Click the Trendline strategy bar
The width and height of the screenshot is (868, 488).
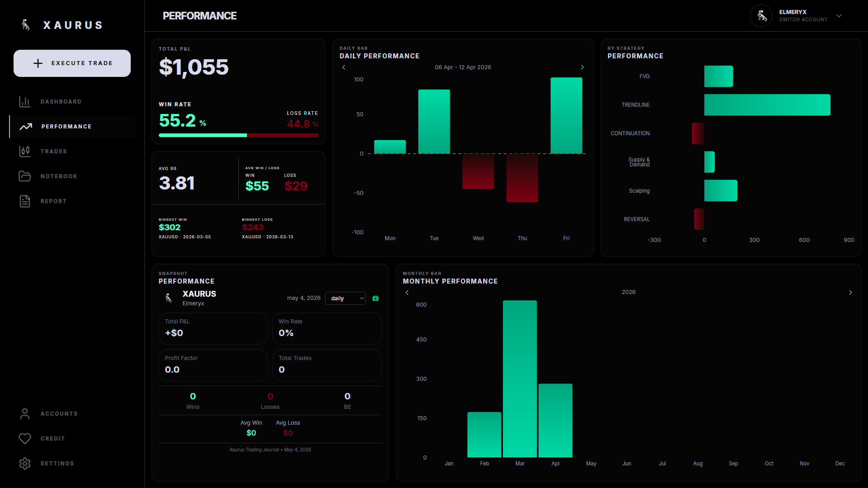tap(767, 105)
